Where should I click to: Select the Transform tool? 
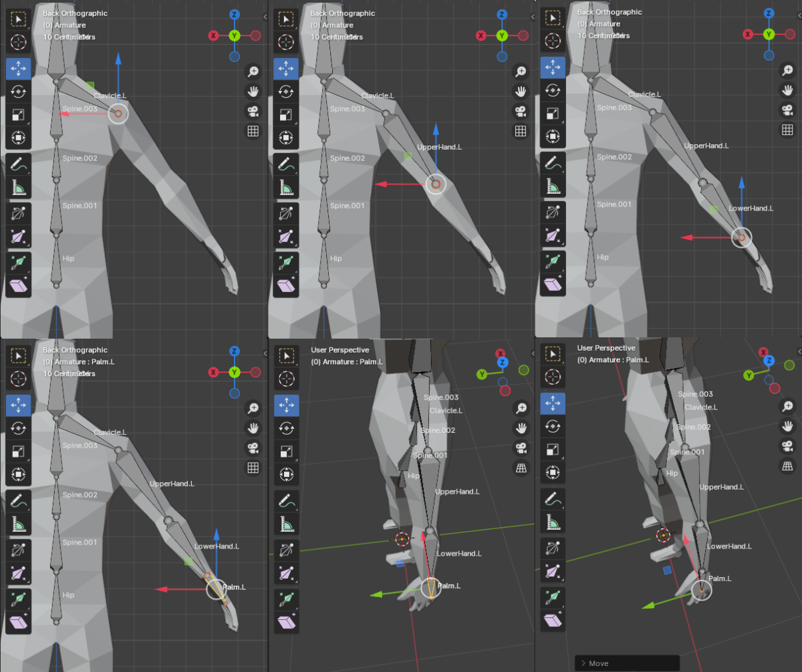coord(19,137)
